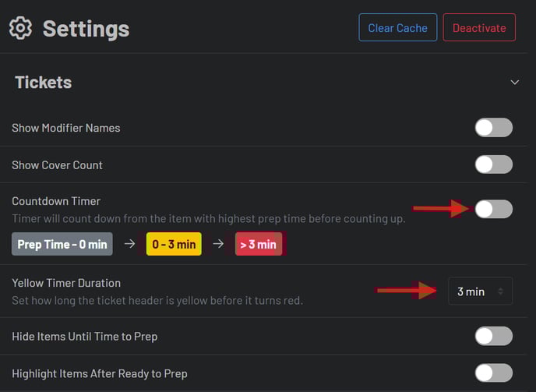This screenshot has height=392, width=536.
Task: Enable the Show Modifier Names toggle
Action: coord(493,128)
